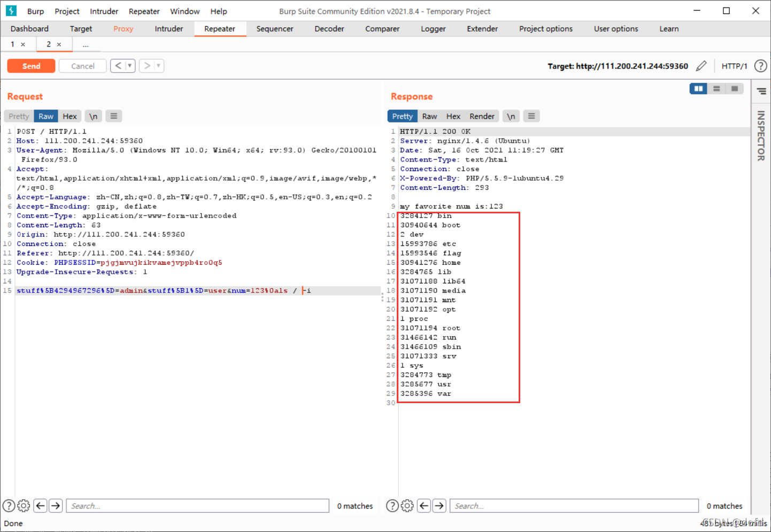Open Request pane options menu icon
Image resolution: width=771 pixels, height=532 pixels.
pyautogui.click(x=114, y=116)
